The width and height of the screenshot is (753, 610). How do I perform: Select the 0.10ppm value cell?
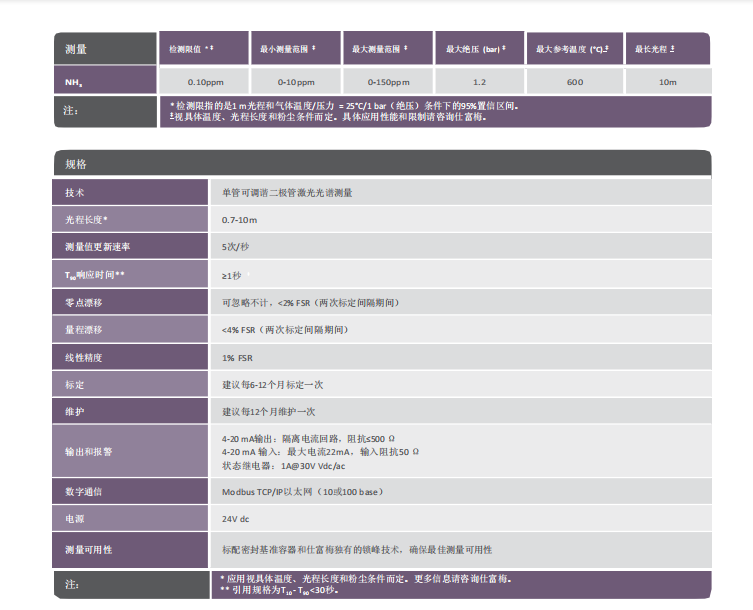click(x=203, y=82)
